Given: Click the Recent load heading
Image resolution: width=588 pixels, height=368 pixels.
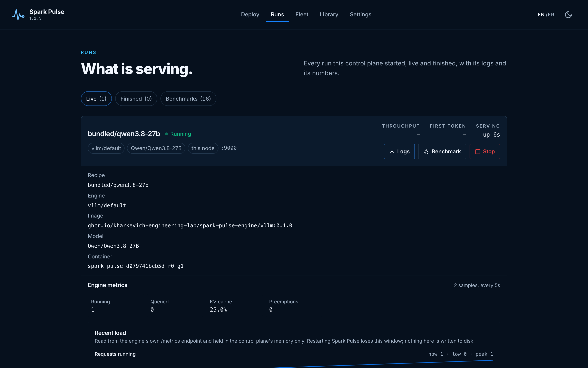Looking at the screenshot, I should (x=110, y=333).
